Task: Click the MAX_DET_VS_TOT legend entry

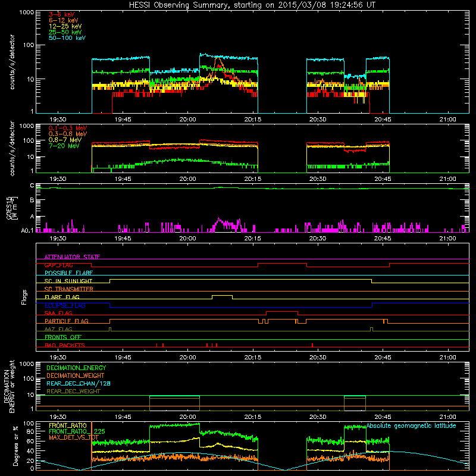Action: pyautogui.click(x=74, y=437)
